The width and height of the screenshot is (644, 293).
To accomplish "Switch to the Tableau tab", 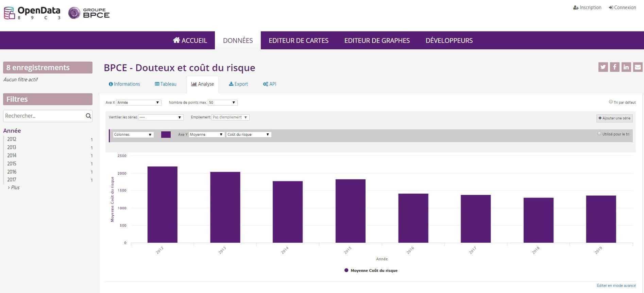I will pos(166,84).
